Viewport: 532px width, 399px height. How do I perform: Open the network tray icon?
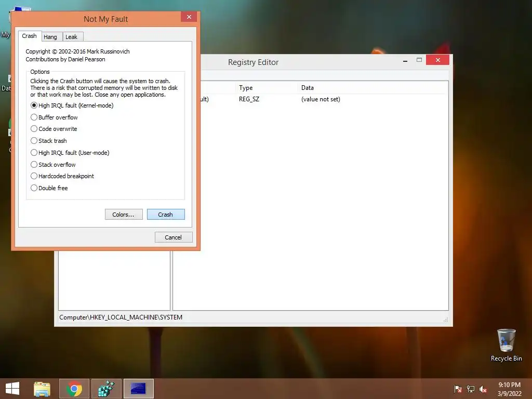coord(471,389)
